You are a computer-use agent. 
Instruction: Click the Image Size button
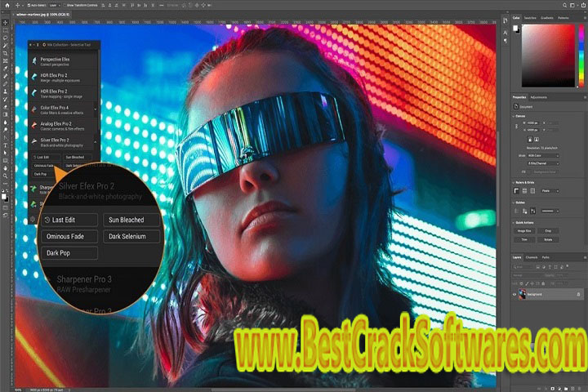[523, 231]
